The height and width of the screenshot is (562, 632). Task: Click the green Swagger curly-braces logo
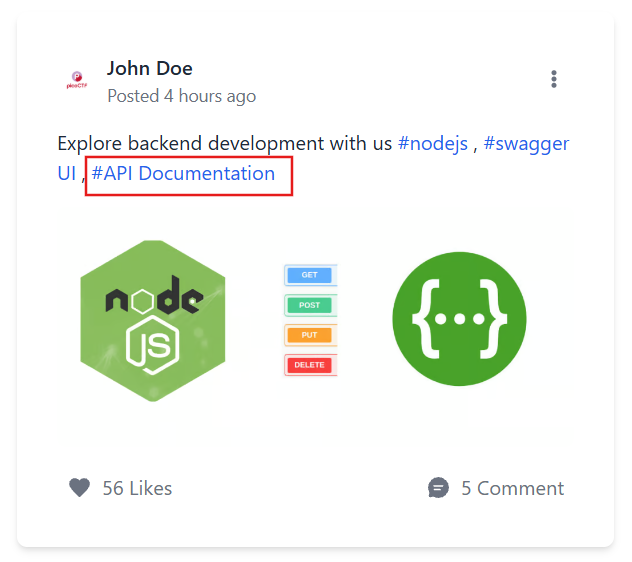pos(459,318)
